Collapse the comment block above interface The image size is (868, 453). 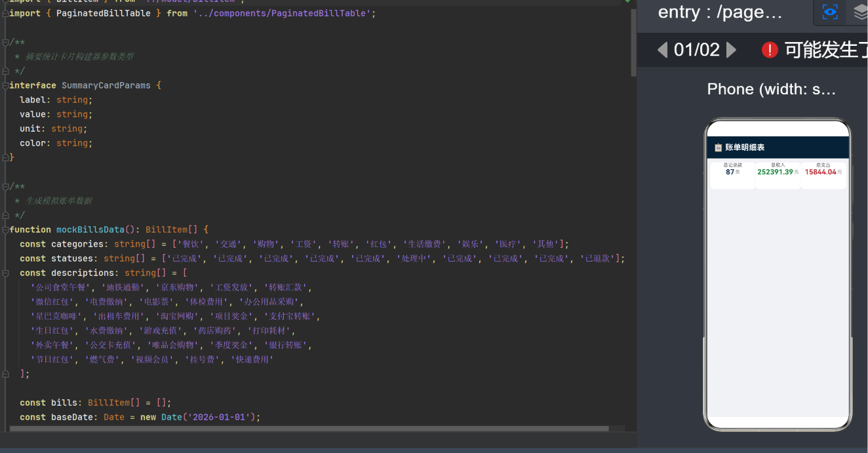tap(5, 42)
